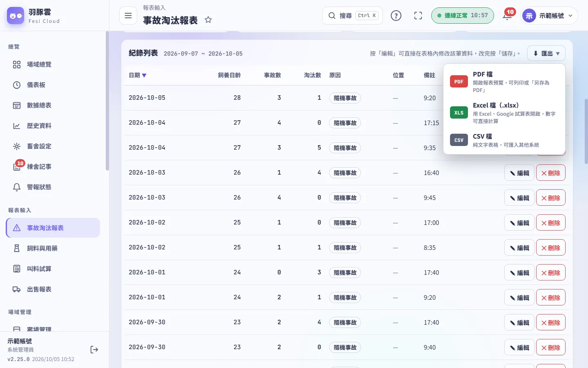Go to 儀表板 in the sidebar

coord(53,85)
